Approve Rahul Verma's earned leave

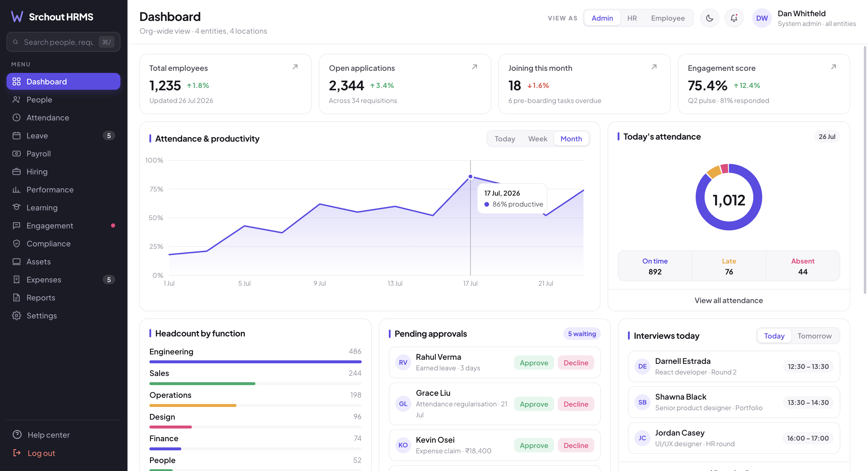click(x=534, y=363)
